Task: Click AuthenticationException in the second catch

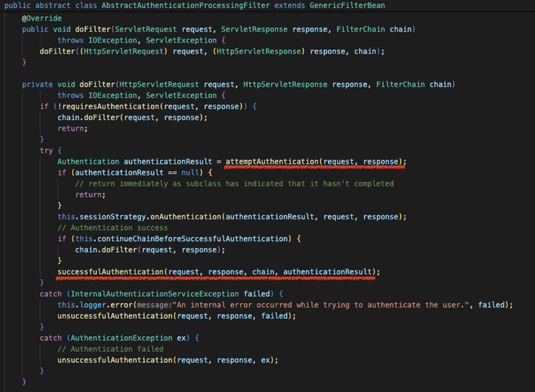Action: tap(121, 338)
